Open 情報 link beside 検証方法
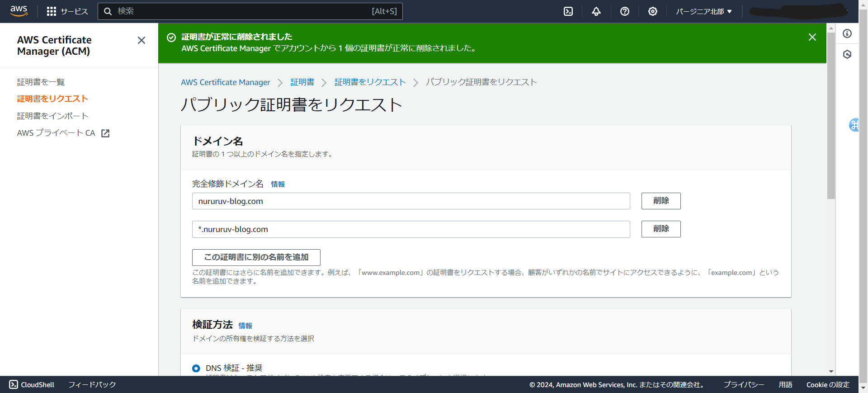 tap(245, 326)
